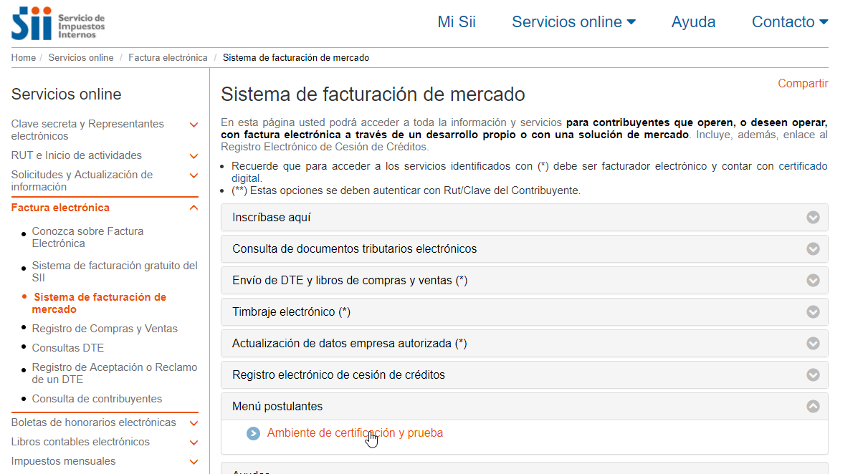Open the certificado digital link
Image resolution: width=868 pixels, height=474 pixels.
tap(802, 166)
